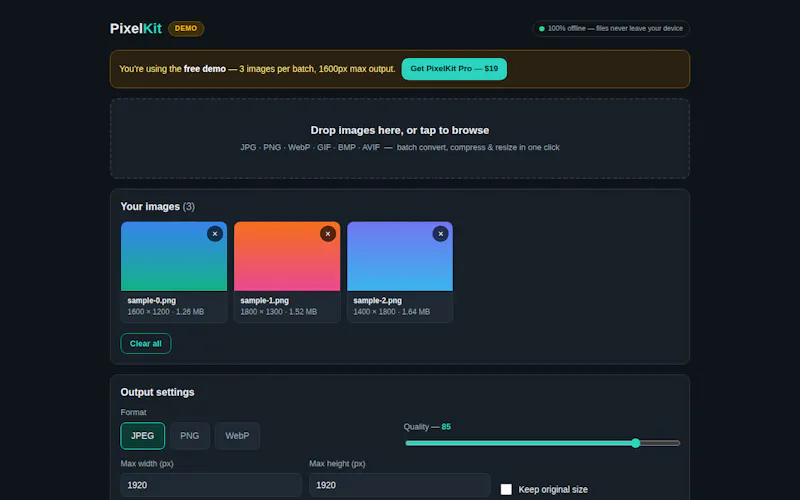Click the 'sample-2.png' file name

point(378,301)
